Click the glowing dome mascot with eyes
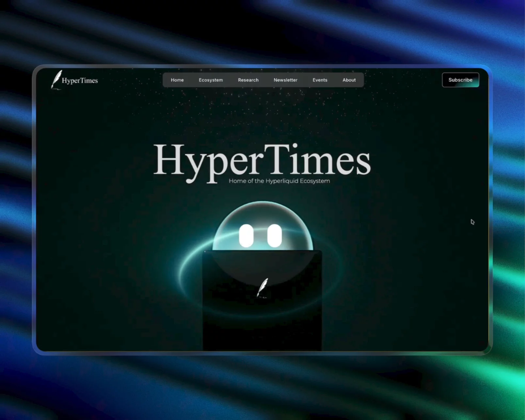The image size is (525, 420). [262, 226]
